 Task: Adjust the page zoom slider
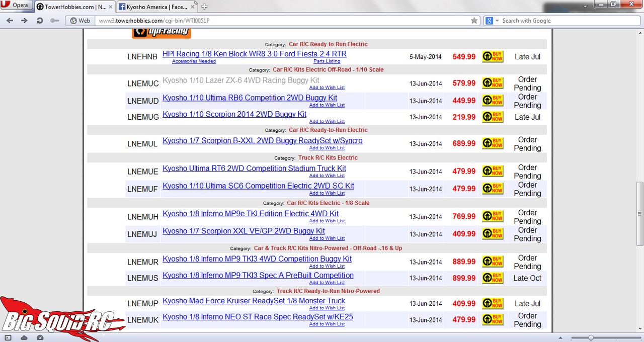point(591,337)
